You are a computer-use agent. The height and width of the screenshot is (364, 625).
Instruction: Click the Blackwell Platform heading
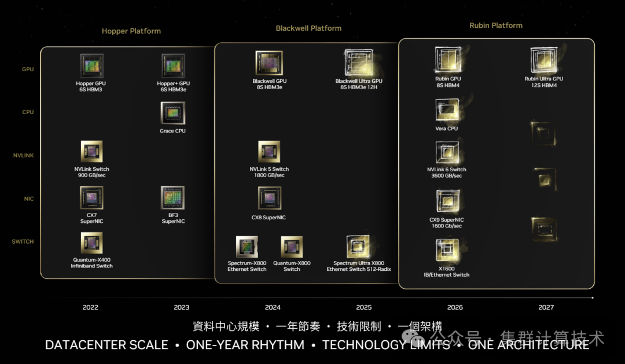tap(308, 28)
